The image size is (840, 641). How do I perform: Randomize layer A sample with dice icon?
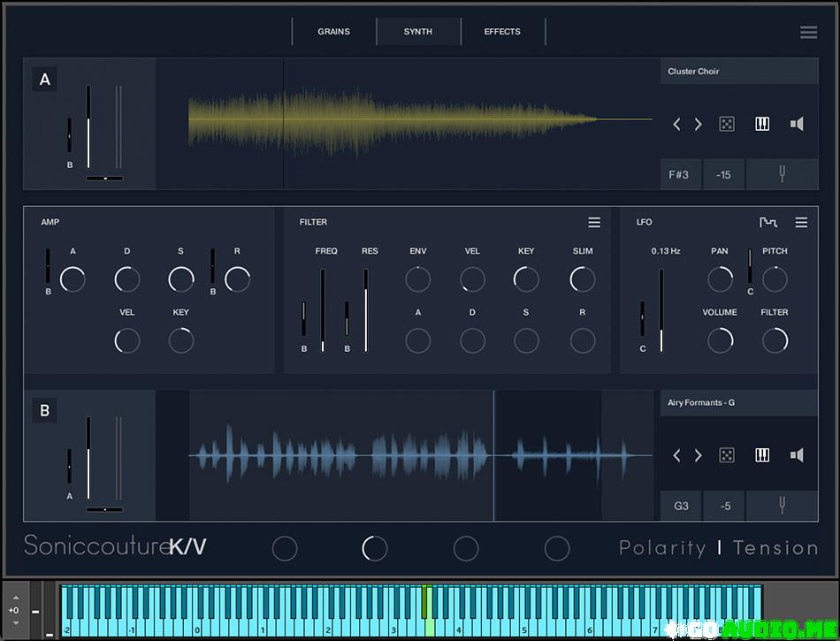[725, 125]
